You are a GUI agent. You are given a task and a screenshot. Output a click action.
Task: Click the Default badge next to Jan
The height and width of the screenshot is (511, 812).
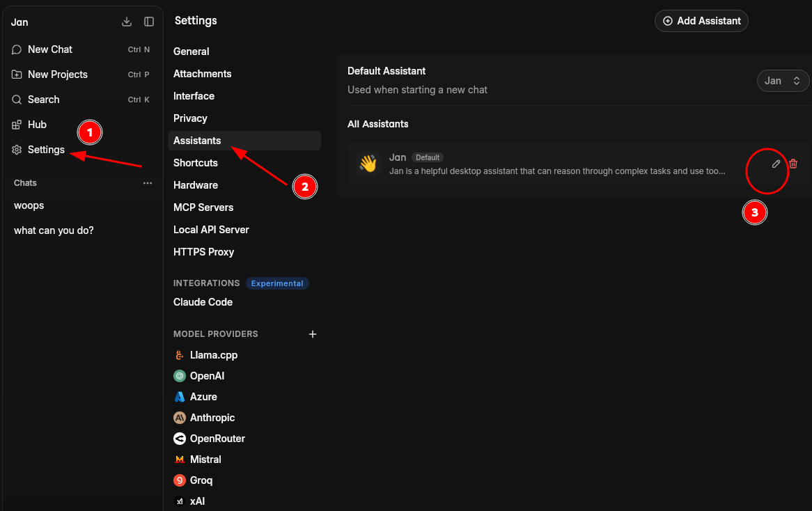[x=427, y=157]
